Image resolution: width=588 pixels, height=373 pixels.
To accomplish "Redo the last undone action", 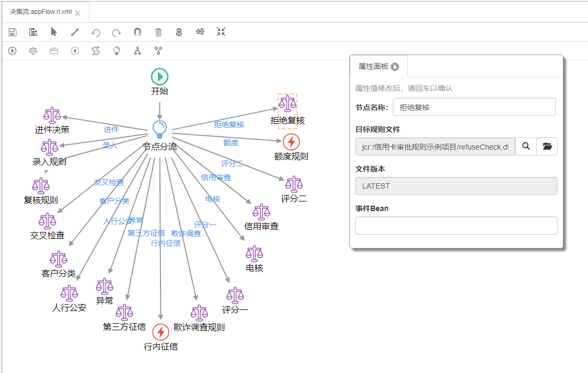I will click(117, 33).
